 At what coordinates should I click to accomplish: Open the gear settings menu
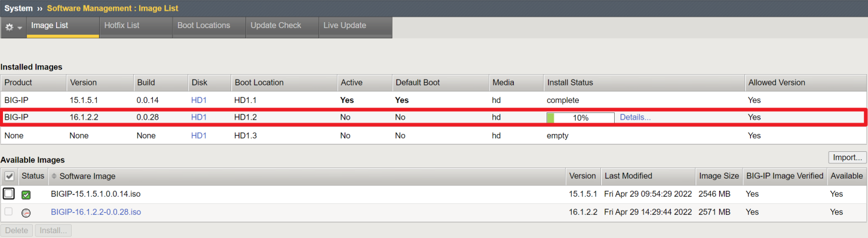(x=10, y=28)
